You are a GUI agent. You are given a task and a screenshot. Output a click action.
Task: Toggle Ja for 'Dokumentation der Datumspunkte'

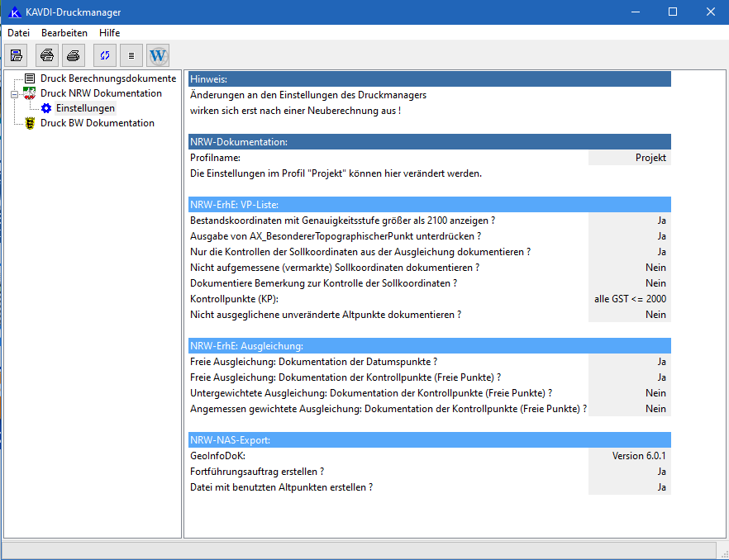629,362
